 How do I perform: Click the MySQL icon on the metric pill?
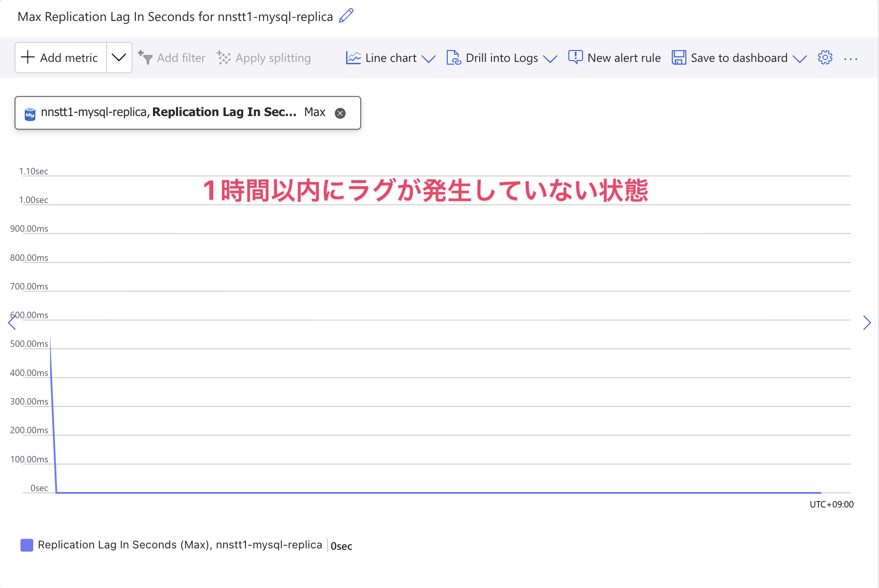[x=30, y=113]
